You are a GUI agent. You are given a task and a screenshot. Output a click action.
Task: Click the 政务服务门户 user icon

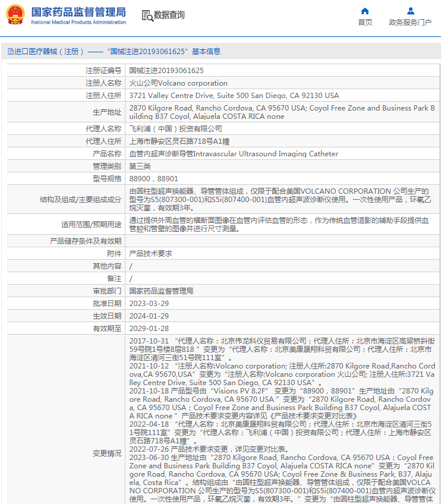point(411,11)
